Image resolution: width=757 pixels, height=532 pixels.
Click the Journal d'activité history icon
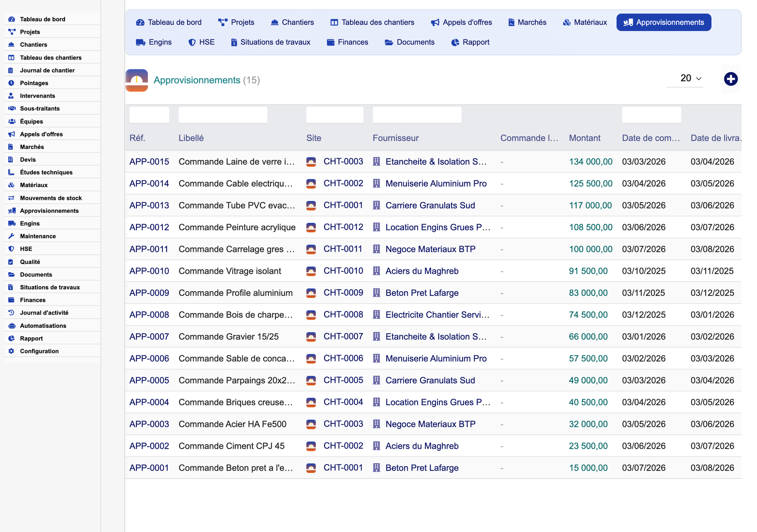click(11, 313)
